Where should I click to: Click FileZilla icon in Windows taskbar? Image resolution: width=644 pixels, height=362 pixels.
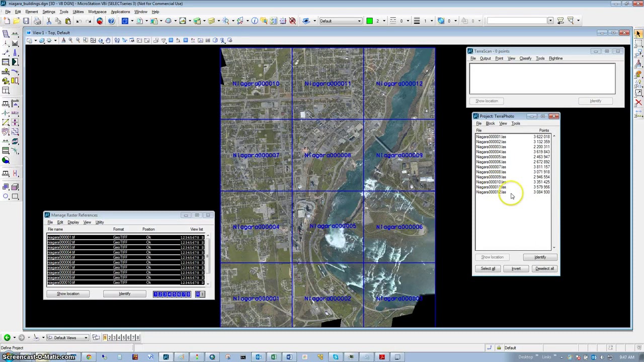[x=135, y=357]
